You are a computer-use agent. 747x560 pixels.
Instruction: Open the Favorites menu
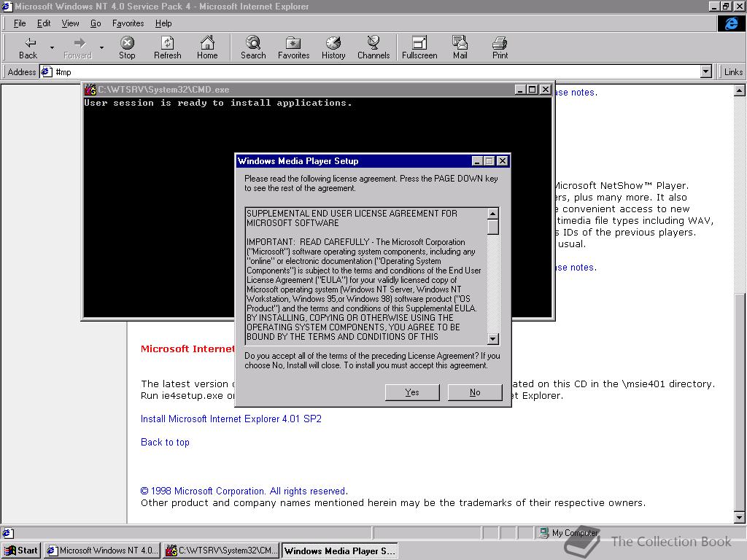(x=128, y=23)
